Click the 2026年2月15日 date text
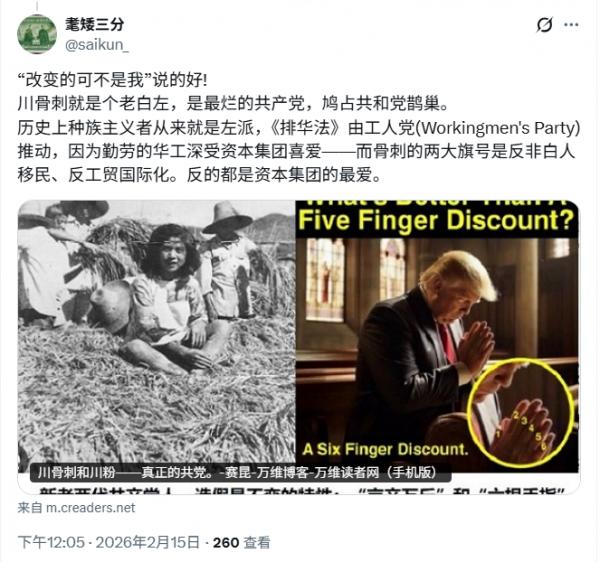Image resolution: width=600 pixels, height=562 pixels. (x=148, y=542)
